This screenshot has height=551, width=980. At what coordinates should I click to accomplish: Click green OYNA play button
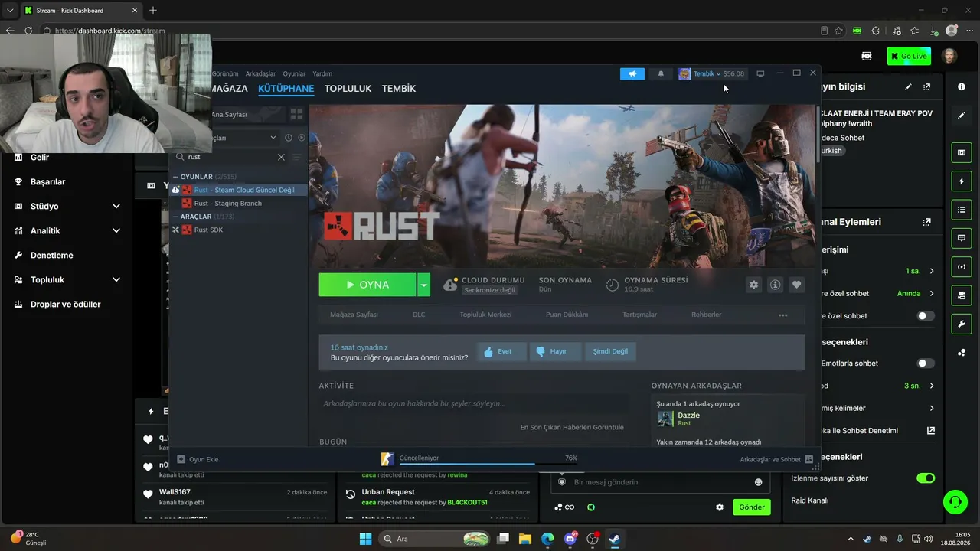(367, 285)
